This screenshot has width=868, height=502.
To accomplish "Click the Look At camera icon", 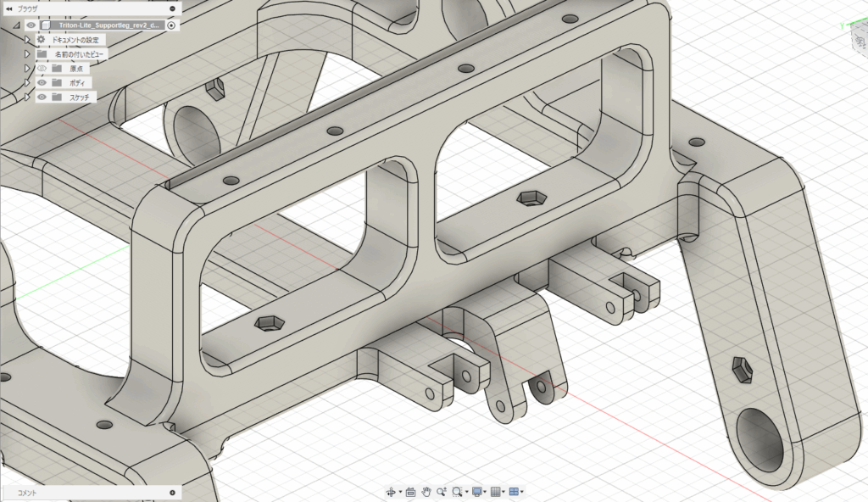I will tap(410, 492).
